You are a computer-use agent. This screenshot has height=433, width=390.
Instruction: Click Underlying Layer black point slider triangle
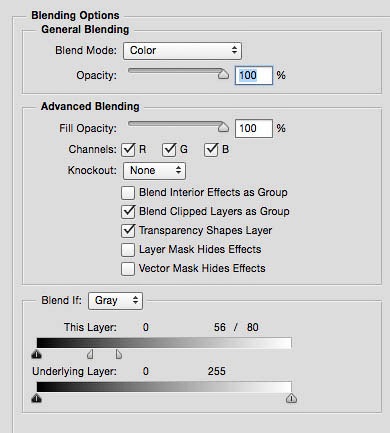pos(37,398)
